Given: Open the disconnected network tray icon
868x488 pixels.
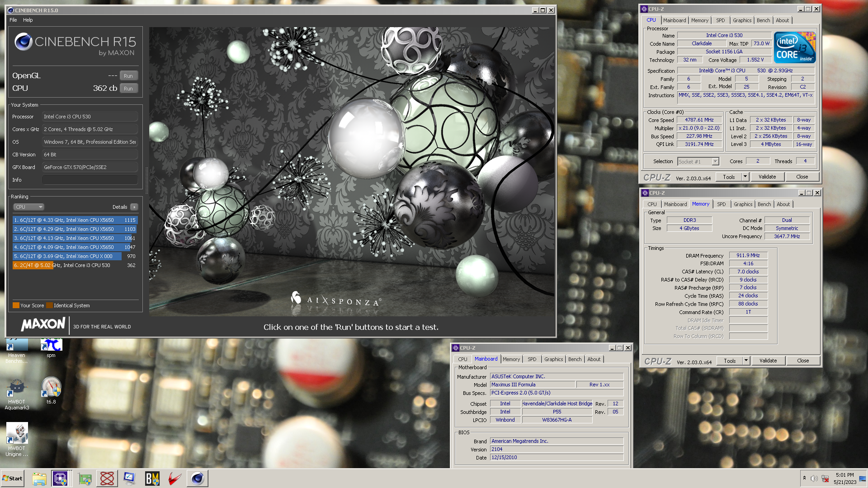Looking at the screenshot, I should (x=825, y=479).
